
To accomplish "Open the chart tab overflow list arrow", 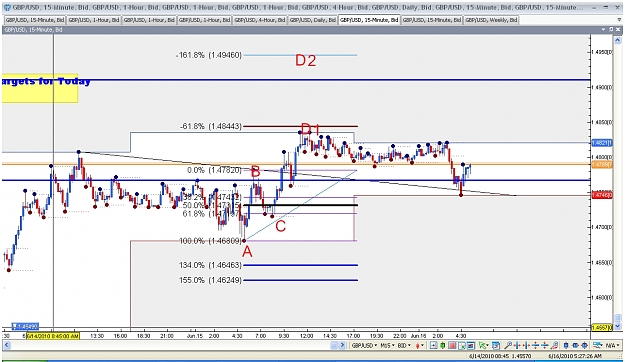I will [618, 20].
